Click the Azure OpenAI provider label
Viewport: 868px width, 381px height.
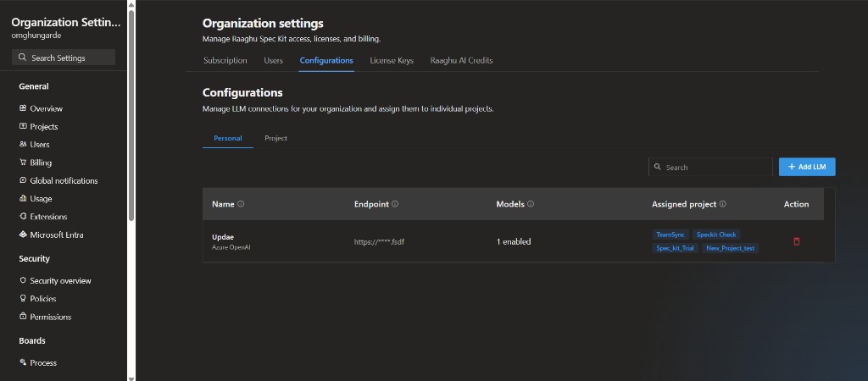coord(231,247)
